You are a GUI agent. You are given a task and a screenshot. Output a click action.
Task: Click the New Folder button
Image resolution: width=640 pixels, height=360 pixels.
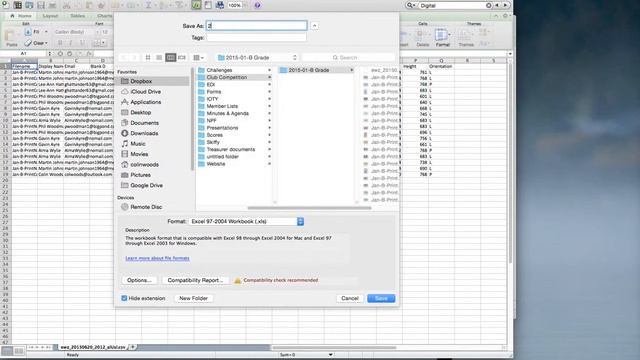193,298
